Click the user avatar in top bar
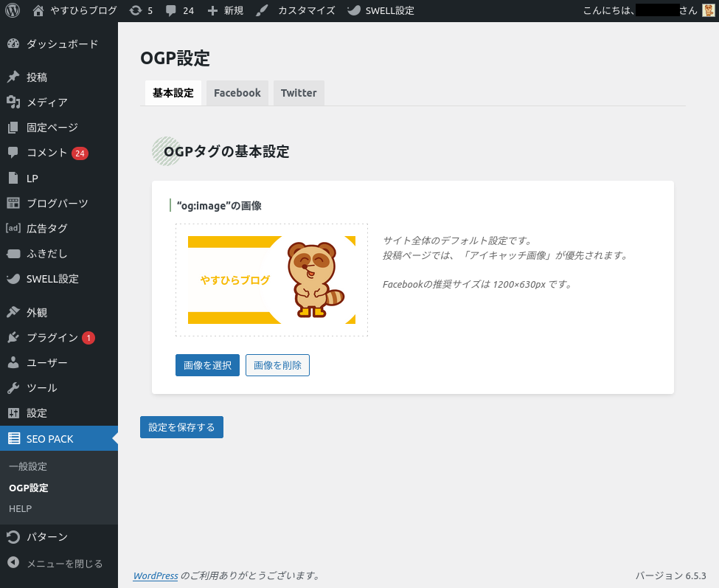The image size is (719, 588). [708, 10]
